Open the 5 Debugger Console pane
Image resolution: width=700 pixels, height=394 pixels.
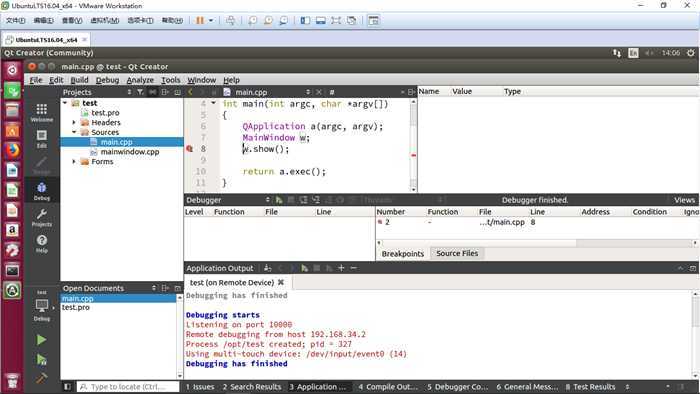click(458, 387)
